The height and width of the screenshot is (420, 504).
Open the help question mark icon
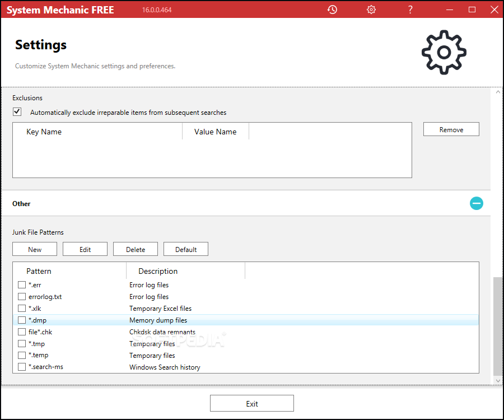tap(410, 10)
